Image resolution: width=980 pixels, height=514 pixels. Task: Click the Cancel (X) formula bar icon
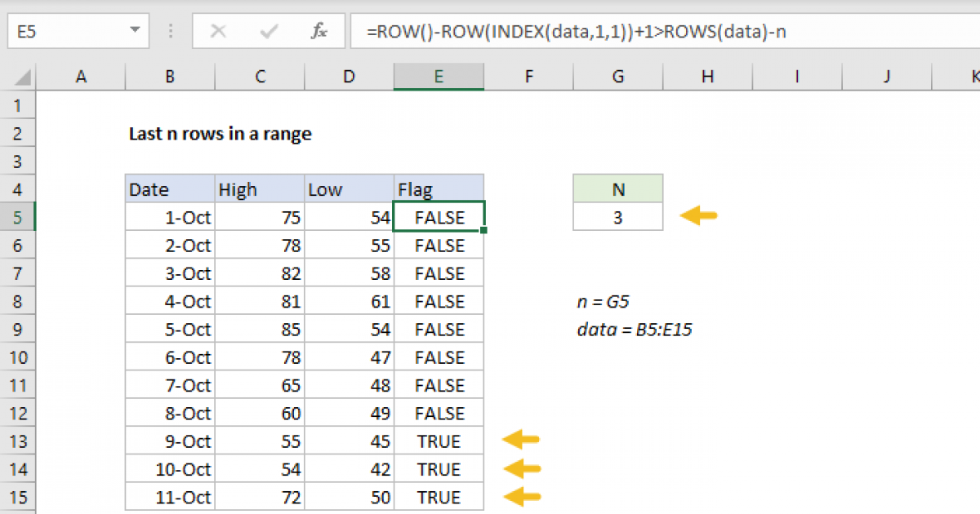pyautogui.click(x=218, y=32)
